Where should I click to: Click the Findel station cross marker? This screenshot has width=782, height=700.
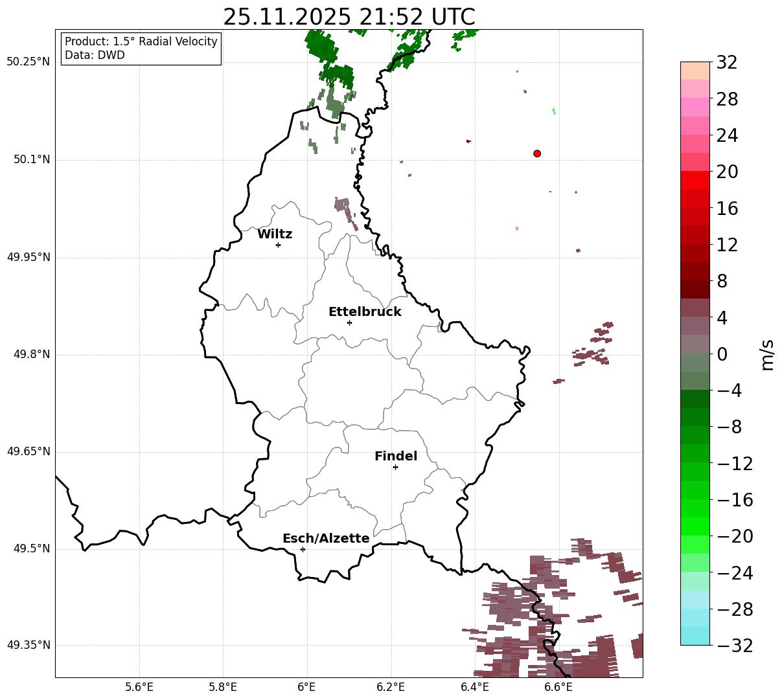point(395,467)
